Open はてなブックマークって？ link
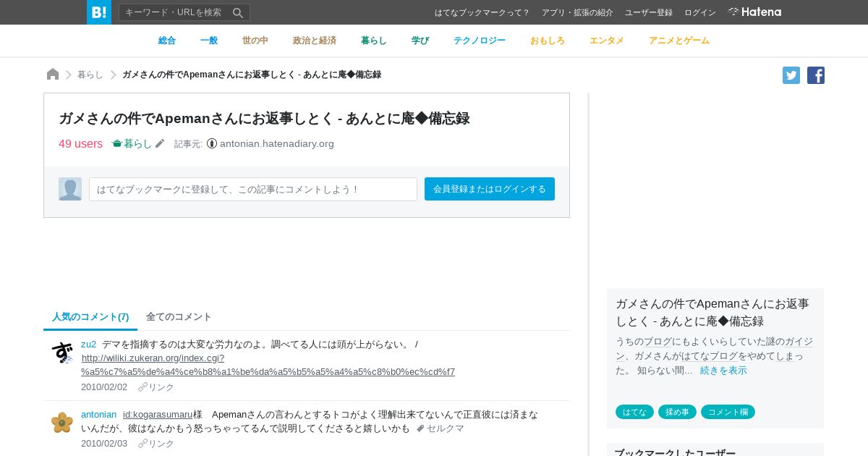The height and width of the screenshot is (456, 868). (482, 12)
